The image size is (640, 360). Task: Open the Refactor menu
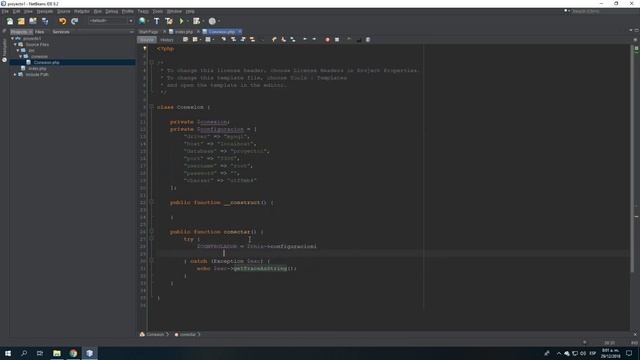(82, 11)
